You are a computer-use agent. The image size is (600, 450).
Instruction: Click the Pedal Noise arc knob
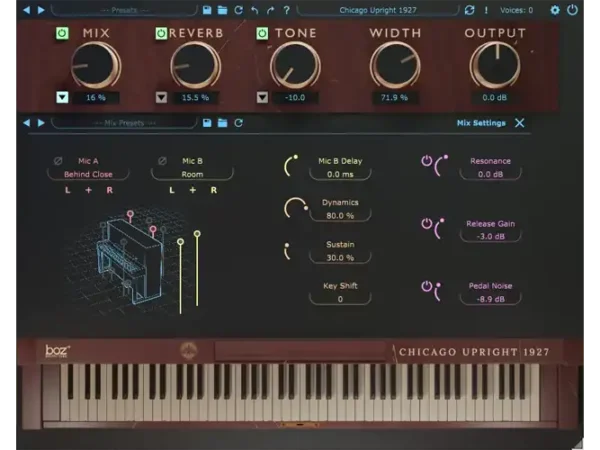[438, 292]
